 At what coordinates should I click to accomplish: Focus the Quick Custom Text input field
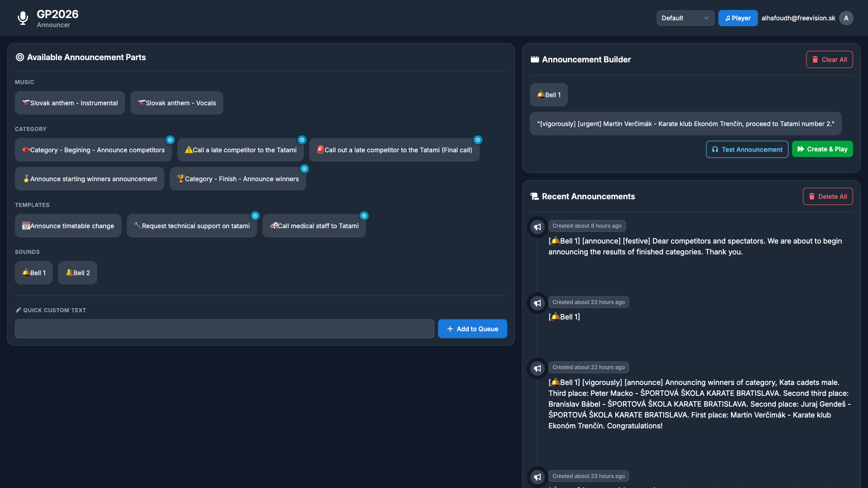point(224,328)
